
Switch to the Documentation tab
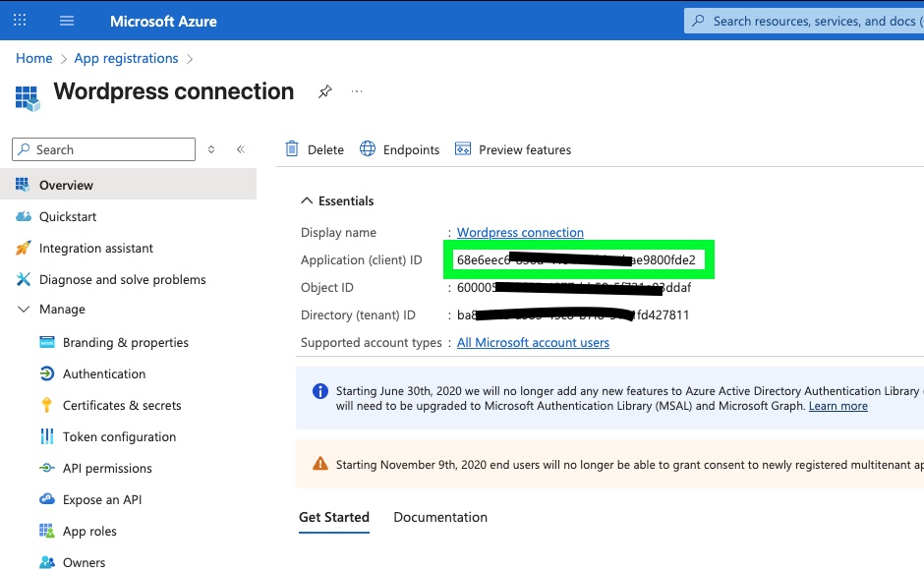pyautogui.click(x=439, y=517)
